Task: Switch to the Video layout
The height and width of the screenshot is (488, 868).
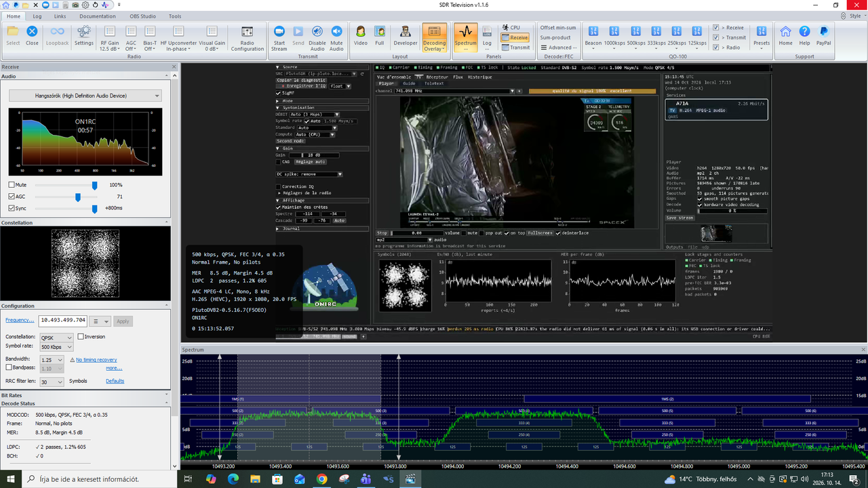Action: [361, 35]
